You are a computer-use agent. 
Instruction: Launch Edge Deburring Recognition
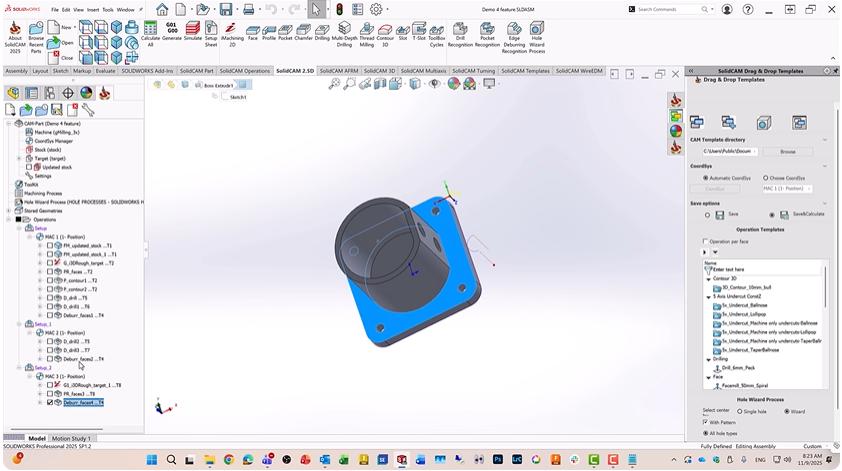tap(514, 37)
